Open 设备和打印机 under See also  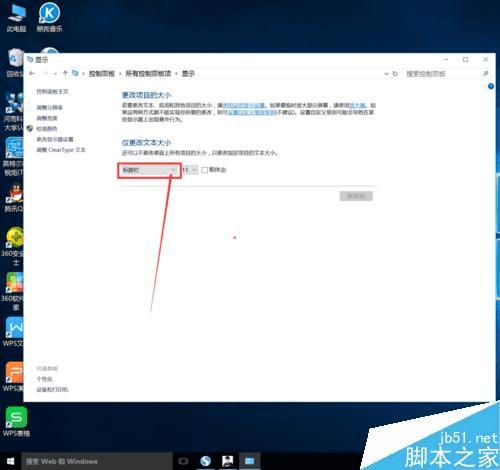(x=52, y=390)
